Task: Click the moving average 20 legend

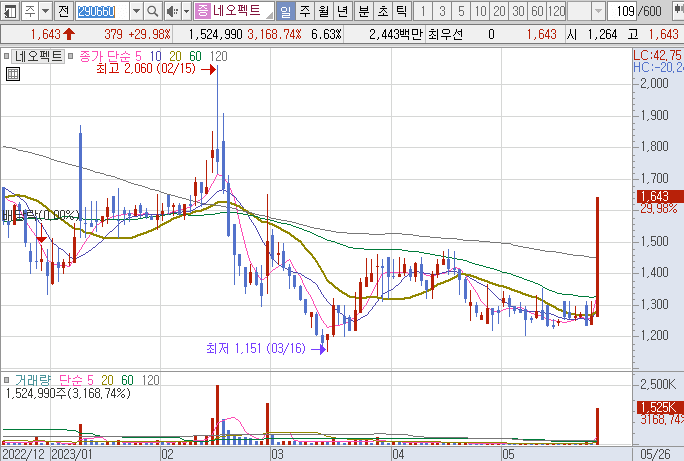Action: click(x=175, y=56)
